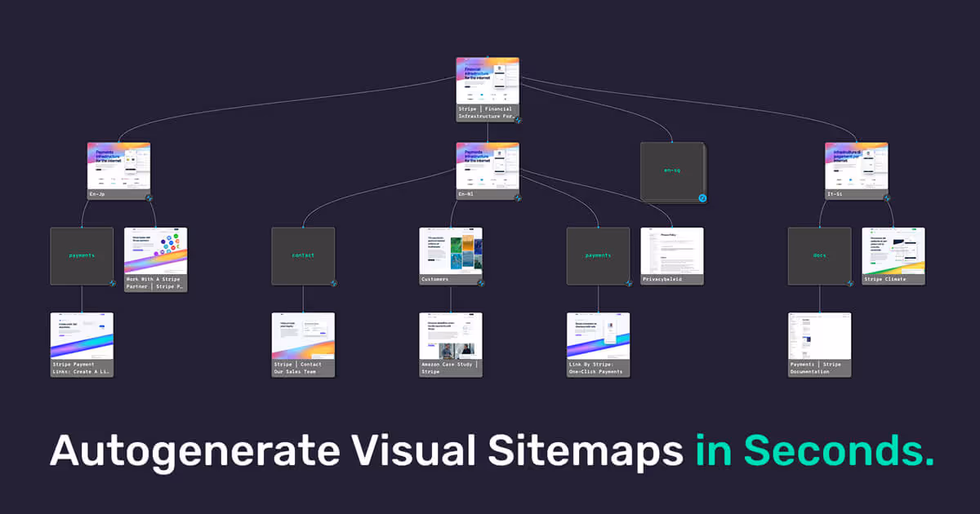
Task: Click the connector dot above the Customers node
Action: (x=451, y=226)
